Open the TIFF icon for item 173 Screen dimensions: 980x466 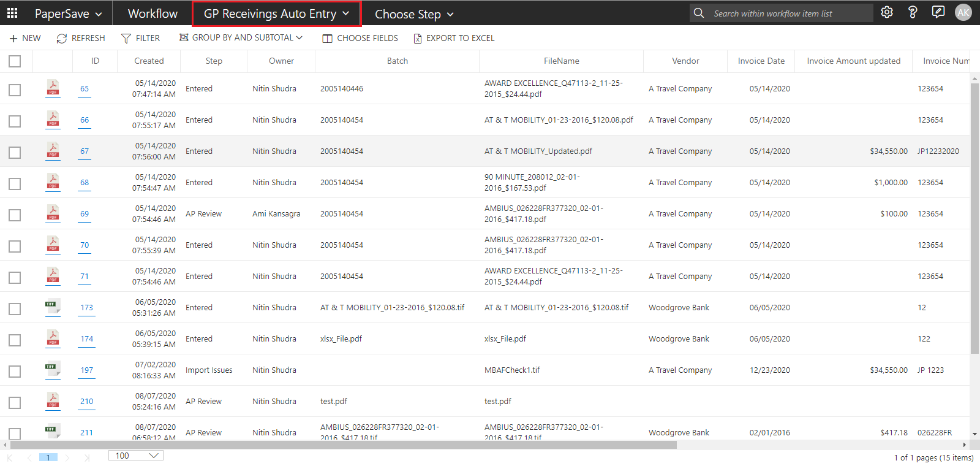pos(52,307)
